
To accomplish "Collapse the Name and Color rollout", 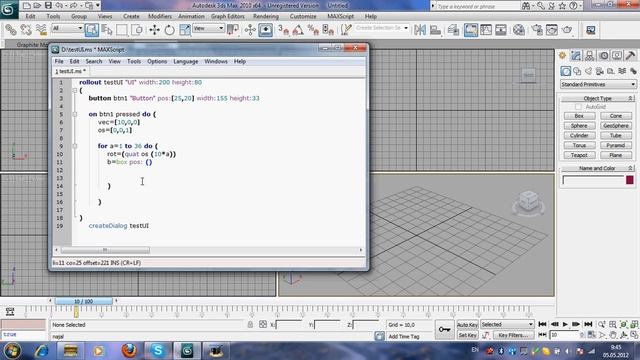I will (598, 168).
